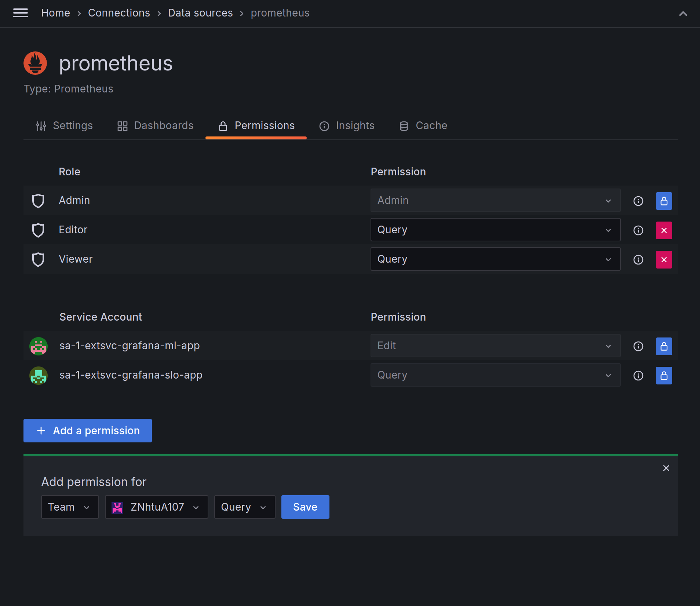Open the hamburger navigation menu

tap(21, 13)
